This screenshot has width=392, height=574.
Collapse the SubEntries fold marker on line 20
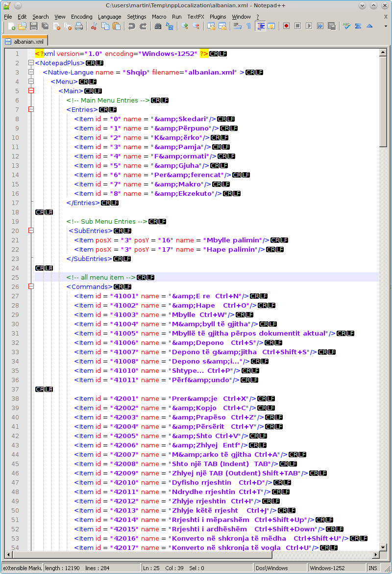[31, 231]
